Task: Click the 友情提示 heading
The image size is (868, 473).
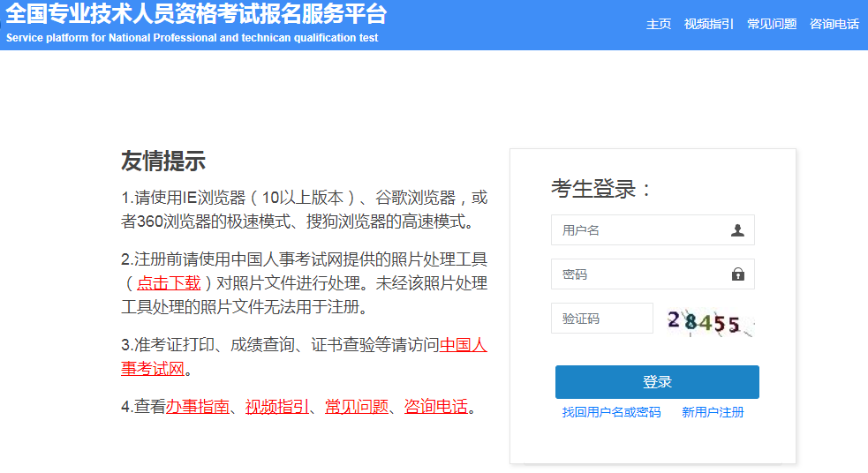Action: (x=163, y=161)
